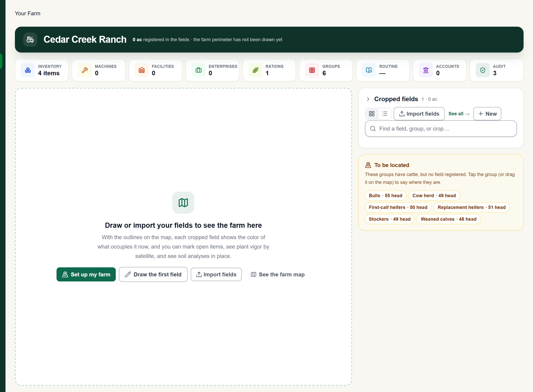Open Accounts via the bank building icon
Viewport: 533px width, 392px height.
[426, 70]
